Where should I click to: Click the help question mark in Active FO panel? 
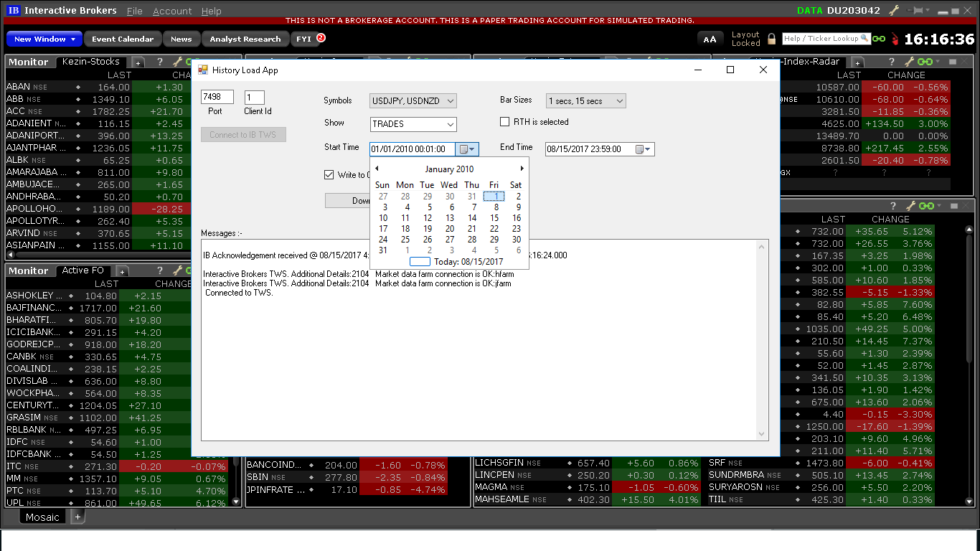(159, 270)
